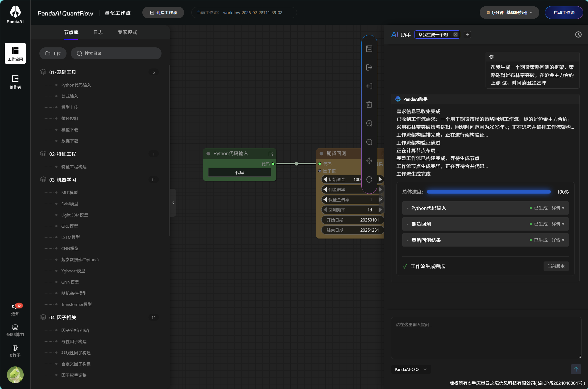Add a new AI chat tab
The height and width of the screenshot is (389, 588).
pyautogui.click(x=467, y=35)
